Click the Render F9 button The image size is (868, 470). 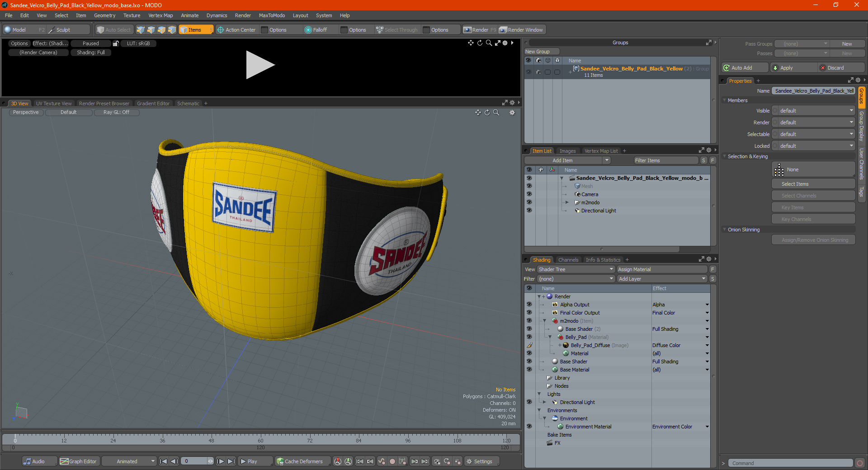click(x=479, y=30)
